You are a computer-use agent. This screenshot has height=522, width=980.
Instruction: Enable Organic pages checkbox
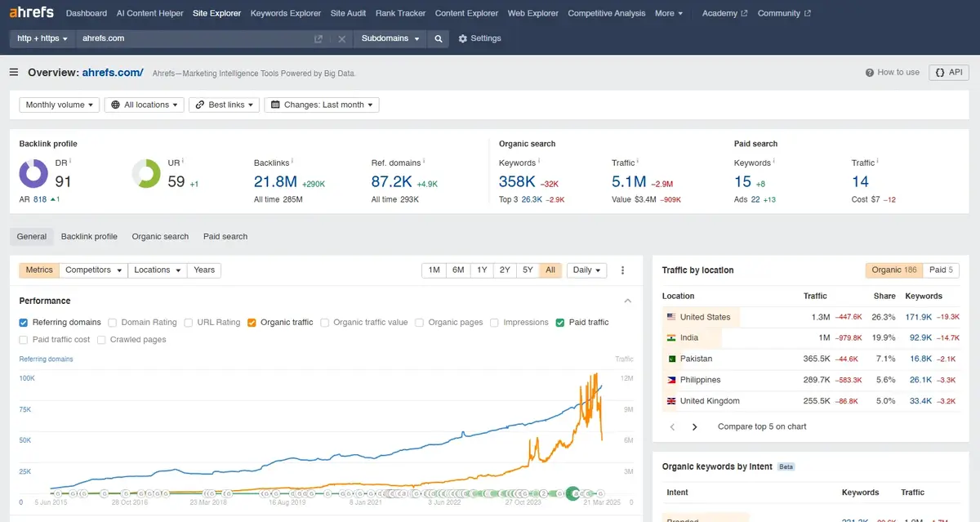420,323
